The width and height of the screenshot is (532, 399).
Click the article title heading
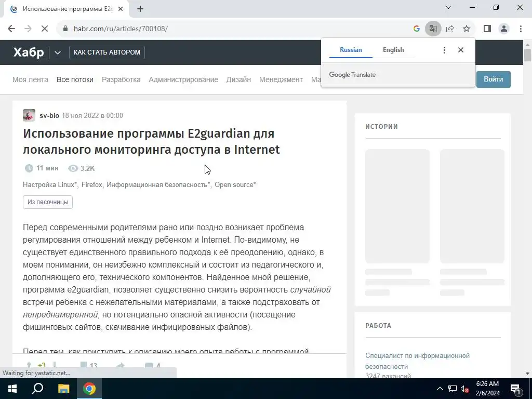151,141
